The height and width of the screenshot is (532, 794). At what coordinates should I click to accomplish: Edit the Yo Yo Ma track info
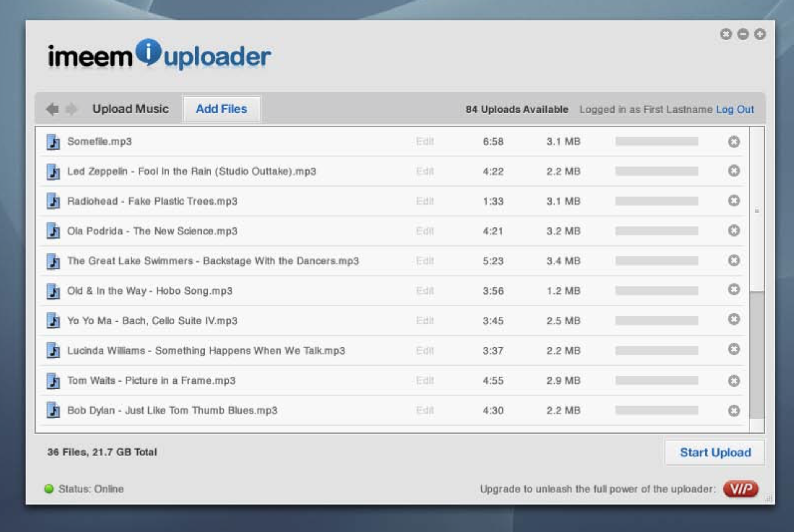pyautogui.click(x=425, y=321)
